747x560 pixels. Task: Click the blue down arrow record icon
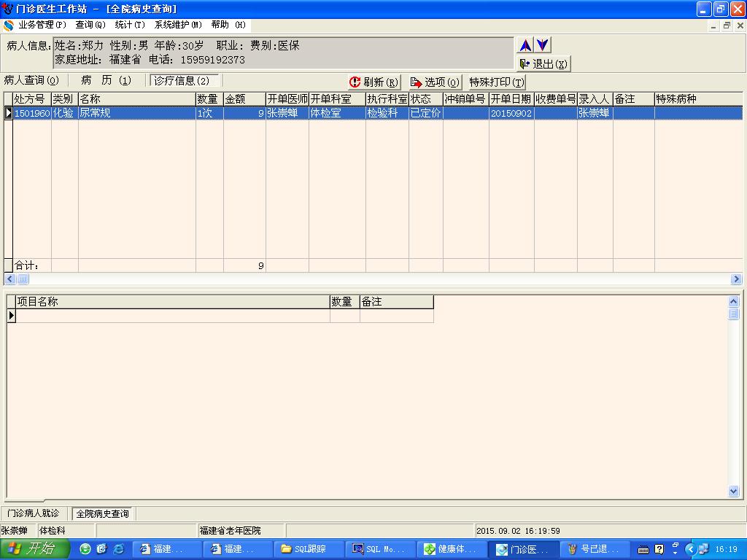coord(542,45)
